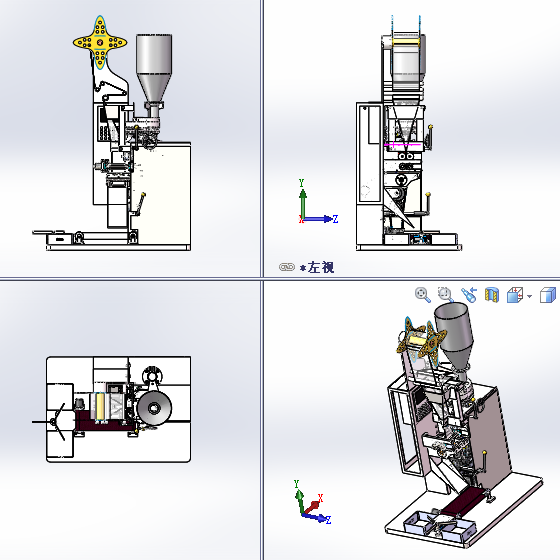The width and height of the screenshot is (560, 560).
Task: Click the coordinate triad in left view
Action: tap(318, 203)
